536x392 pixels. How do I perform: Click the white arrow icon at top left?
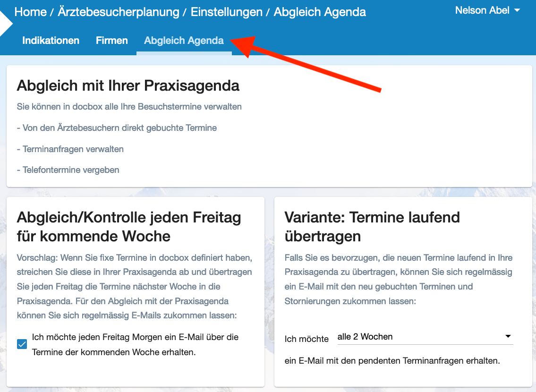click(x=3, y=24)
